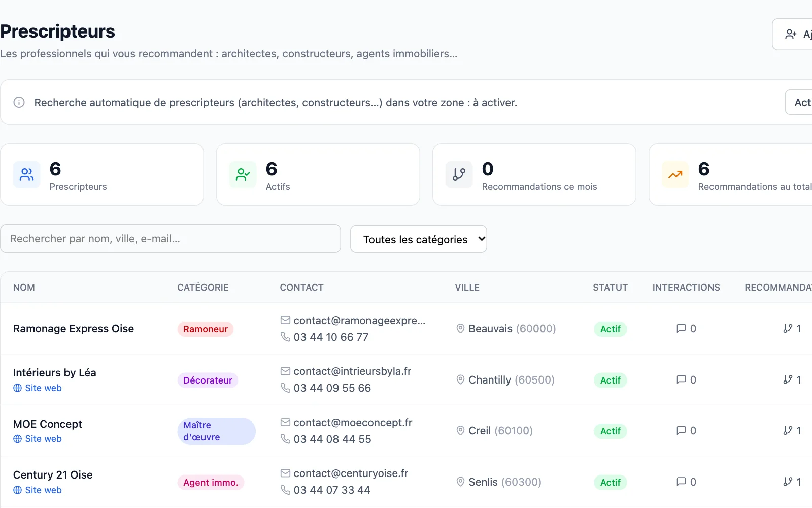Image resolution: width=812 pixels, height=508 pixels.
Task: Click the Agent immo. category badge
Action: click(211, 482)
